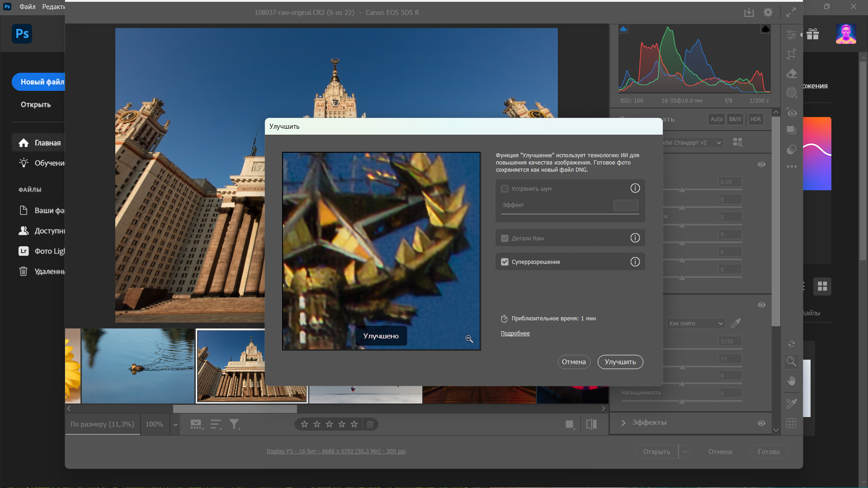Enable the Устранить шум checkbox
Screen dimensions: 868x488
[x=505, y=189]
